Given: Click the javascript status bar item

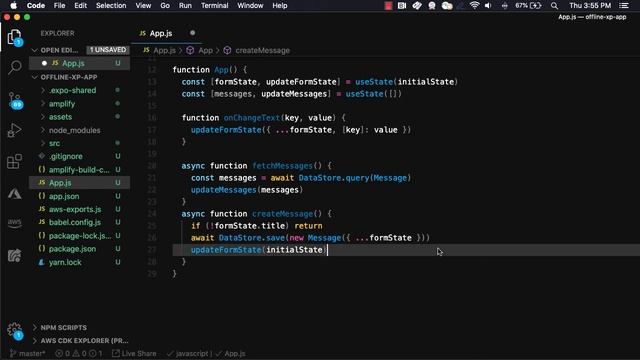Looking at the screenshot, I should coord(188,353).
